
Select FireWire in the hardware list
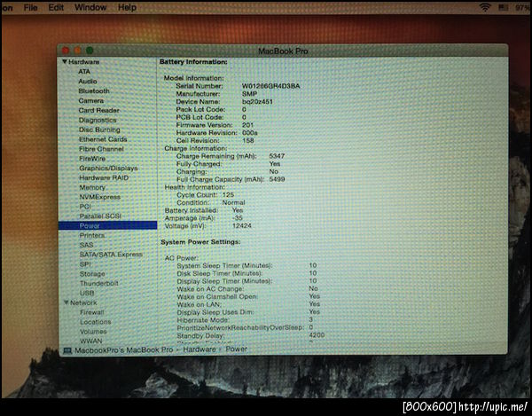(x=92, y=159)
